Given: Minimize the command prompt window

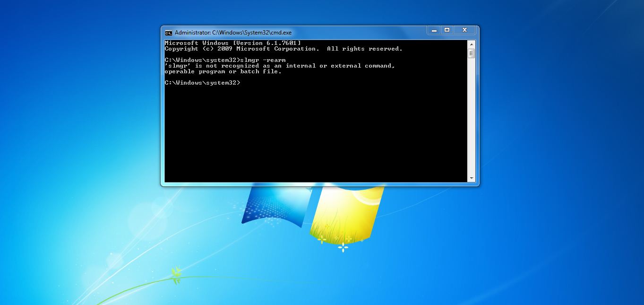Looking at the screenshot, I should [433, 29].
